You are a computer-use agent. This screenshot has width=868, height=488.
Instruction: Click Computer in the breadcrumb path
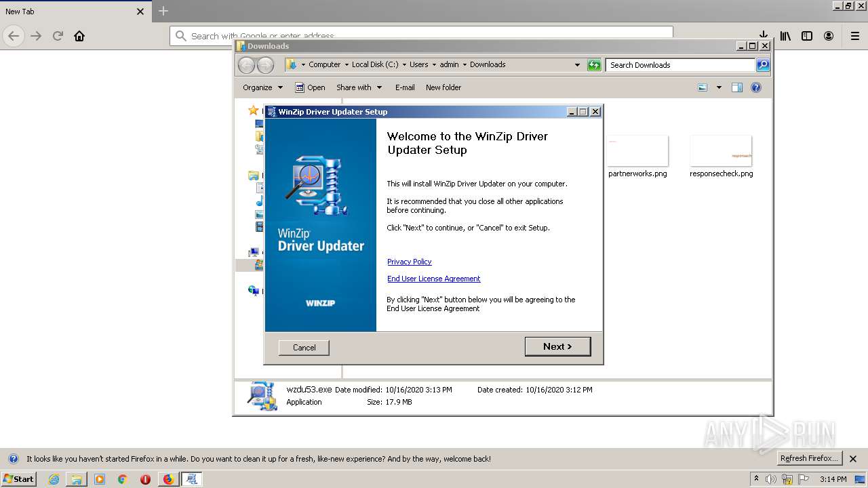coord(324,64)
